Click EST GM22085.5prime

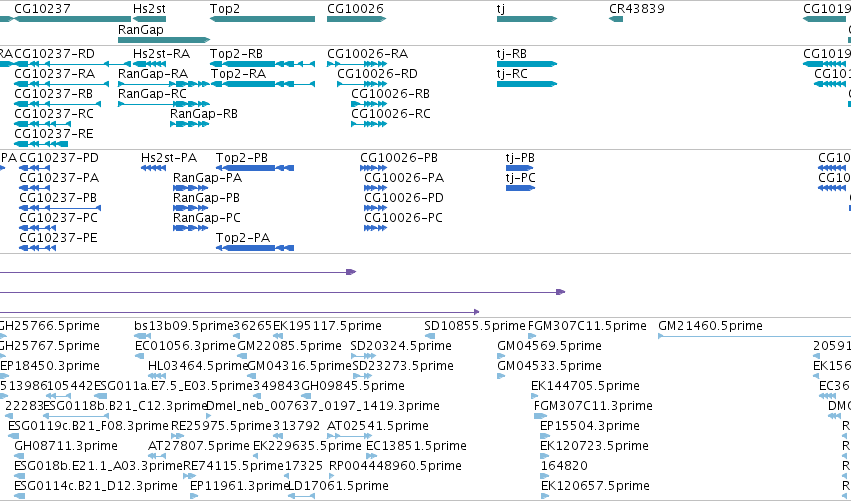point(289,346)
